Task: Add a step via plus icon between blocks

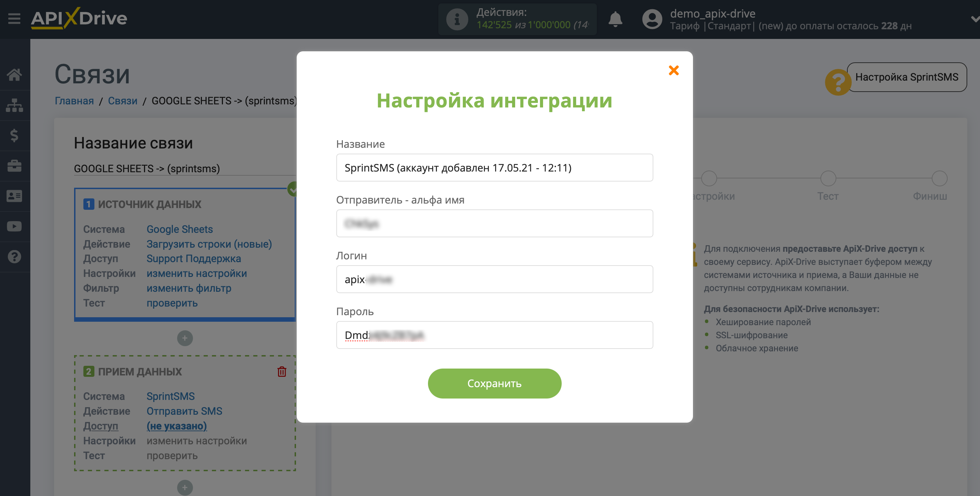Action: [185, 338]
